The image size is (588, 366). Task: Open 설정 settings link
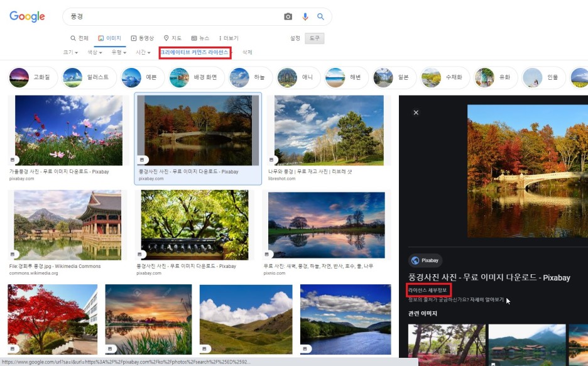(x=295, y=38)
